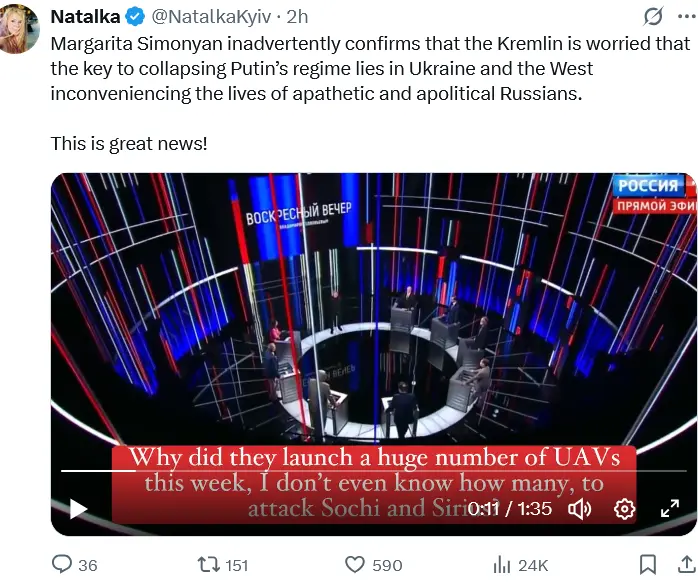
Task: Bookmark this tweet
Action: pyautogui.click(x=647, y=565)
